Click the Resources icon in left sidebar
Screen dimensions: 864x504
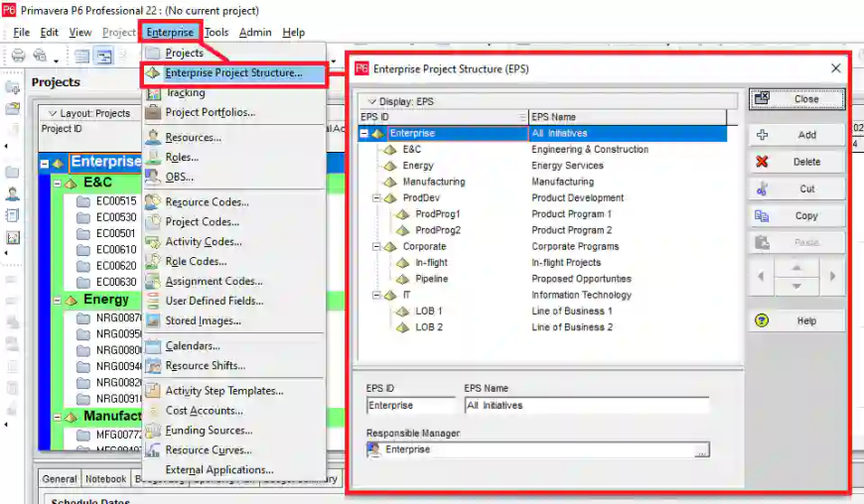(x=12, y=193)
